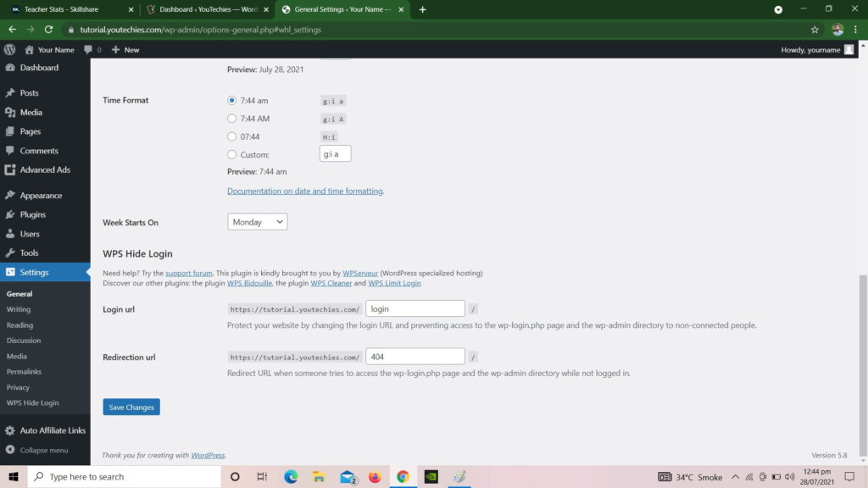The height and width of the screenshot is (488, 868).
Task: Go to Permalinks settings submenu
Action: point(24,371)
